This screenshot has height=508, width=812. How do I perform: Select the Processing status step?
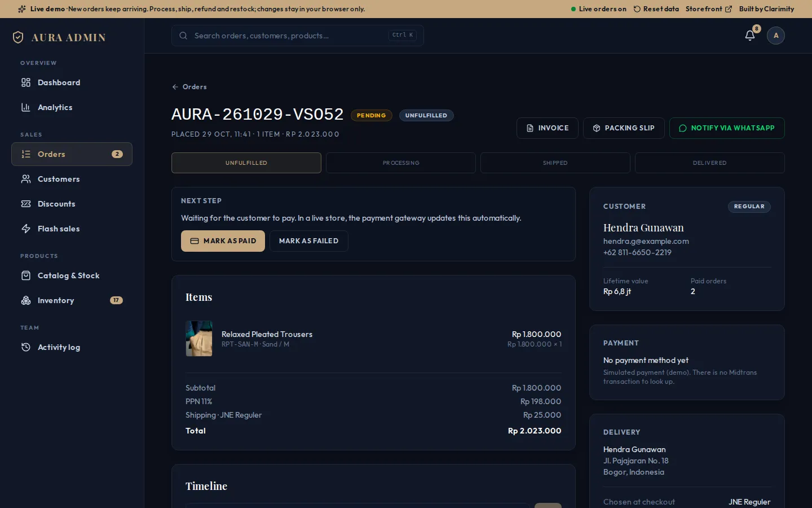(x=401, y=163)
